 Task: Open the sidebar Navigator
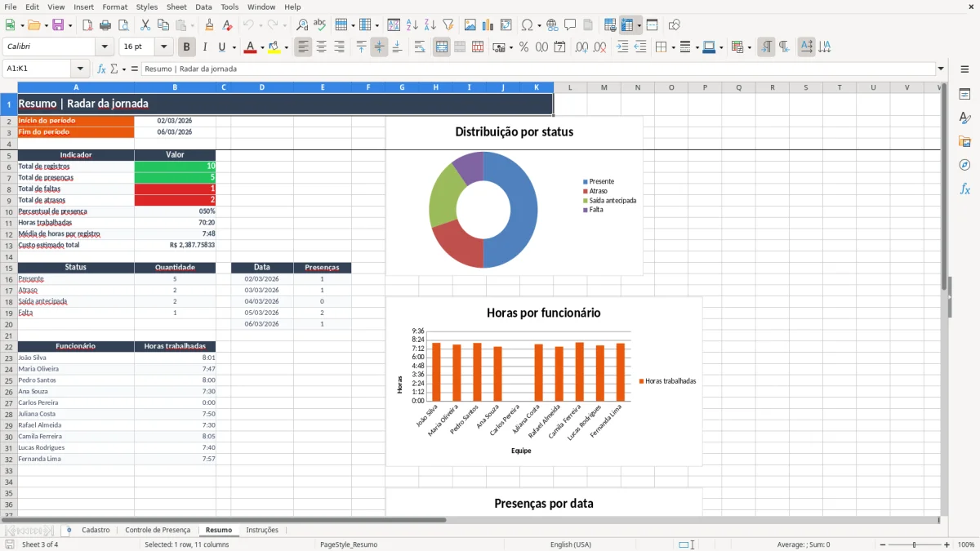pyautogui.click(x=964, y=165)
